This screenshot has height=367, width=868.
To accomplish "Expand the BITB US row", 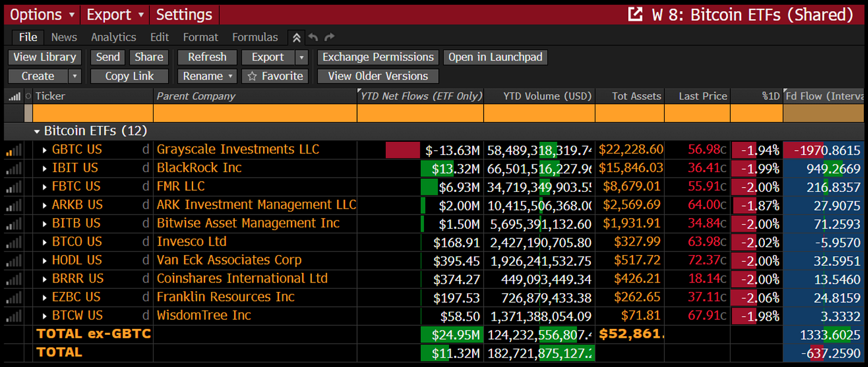I will click(45, 224).
